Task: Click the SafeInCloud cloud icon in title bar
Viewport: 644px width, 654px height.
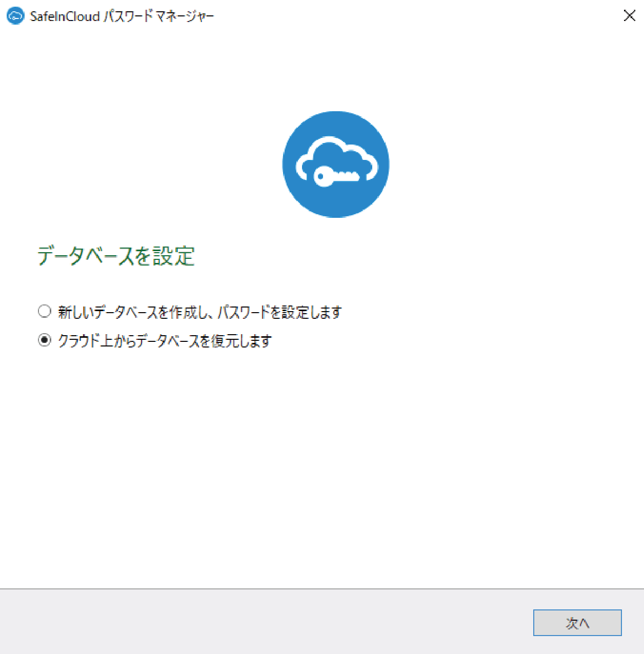Action: point(16,16)
